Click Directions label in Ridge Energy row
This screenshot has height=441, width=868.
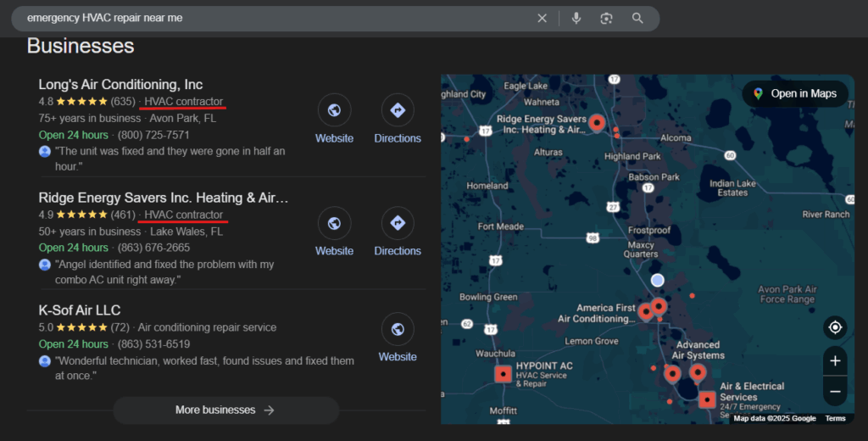click(x=398, y=251)
